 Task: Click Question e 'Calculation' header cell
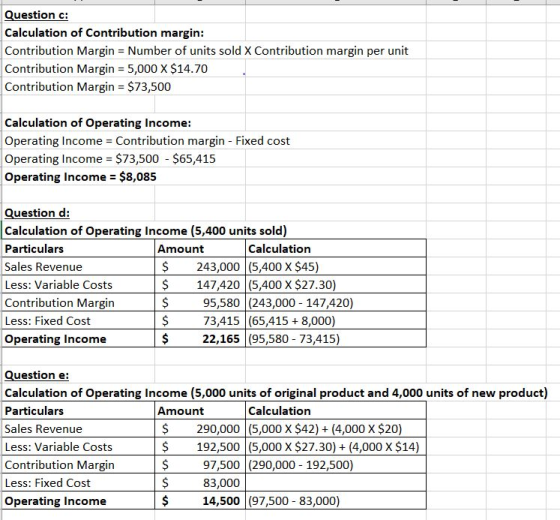click(336, 411)
